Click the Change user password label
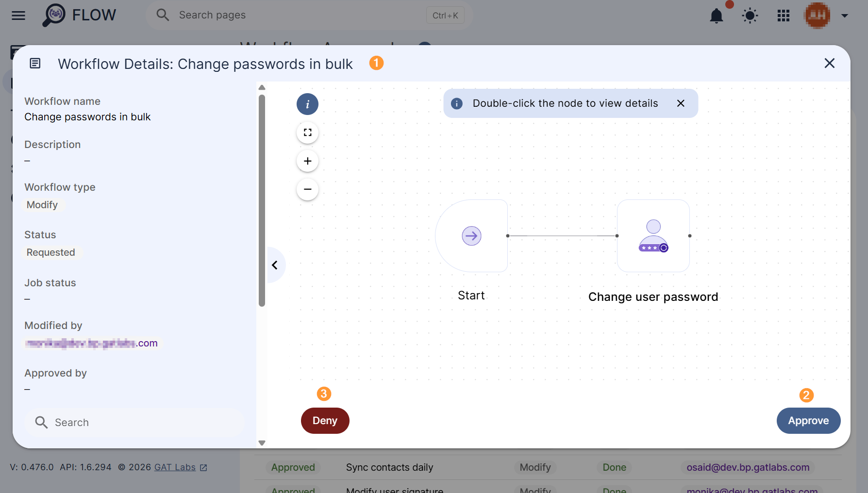This screenshot has height=493, width=868. point(653,297)
